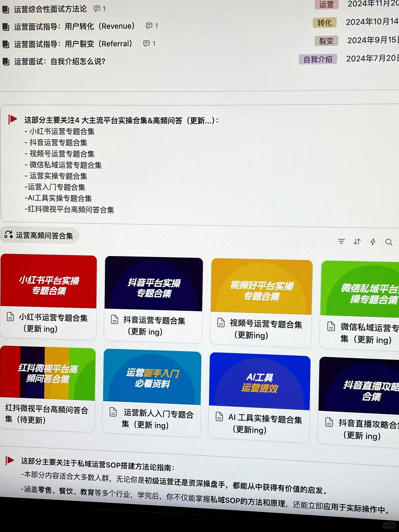
Task: Click list line '- 微信私域运营专题合集'
Action: coord(63,165)
